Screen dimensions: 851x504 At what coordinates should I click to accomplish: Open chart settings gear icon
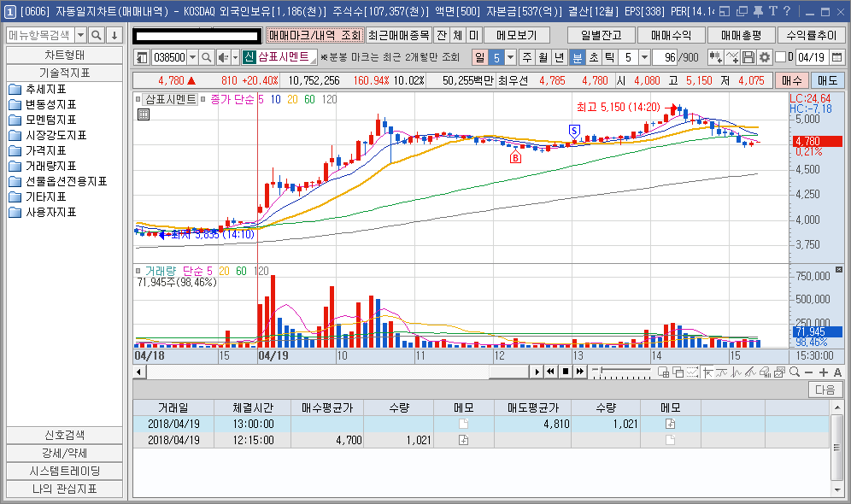[764, 57]
